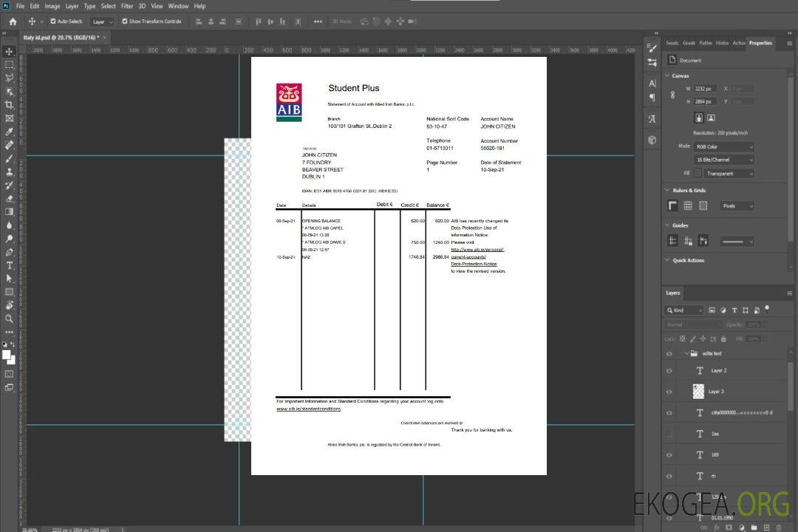Select the History Brush tool
798x532 pixels.
[9, 185]
